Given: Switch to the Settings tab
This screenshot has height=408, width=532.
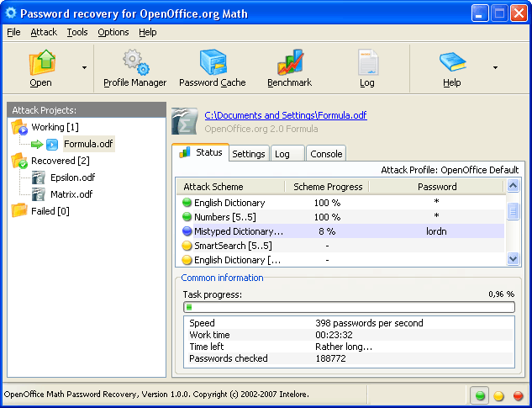Looking at the screenshot, I should tap(249, 154).
